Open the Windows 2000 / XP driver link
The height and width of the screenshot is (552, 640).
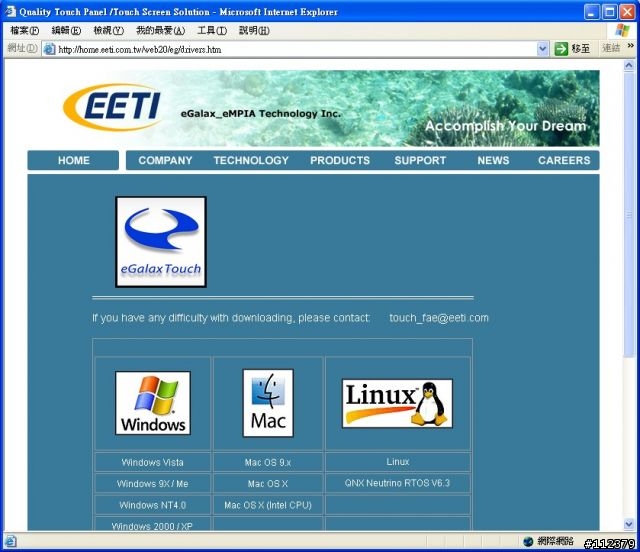click(x=152, y=526)
